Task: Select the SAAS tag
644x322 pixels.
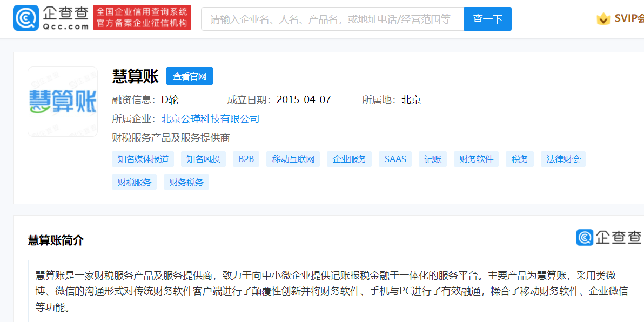Action: [x=395, y=159]
